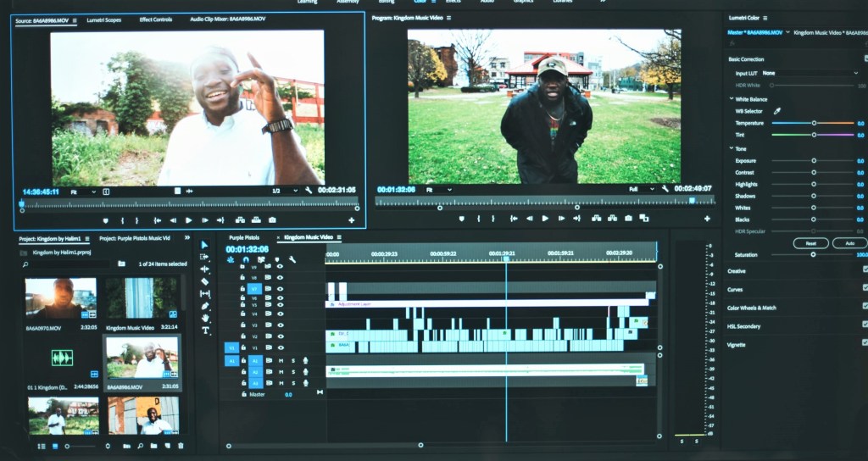Toggle the timeline Snap magnet icon
The width and height of the screenshot is (868, 461).
[246, 260]
